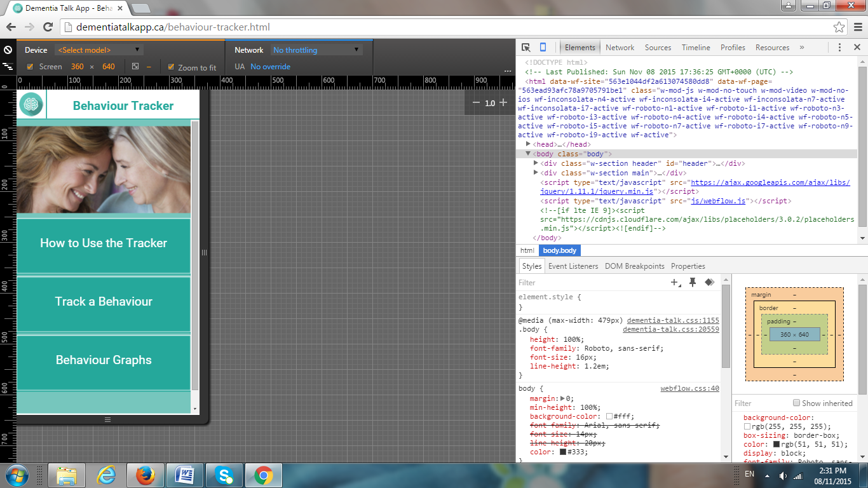
Task: Click the new style rule plus icon
Action: point(675,282)
